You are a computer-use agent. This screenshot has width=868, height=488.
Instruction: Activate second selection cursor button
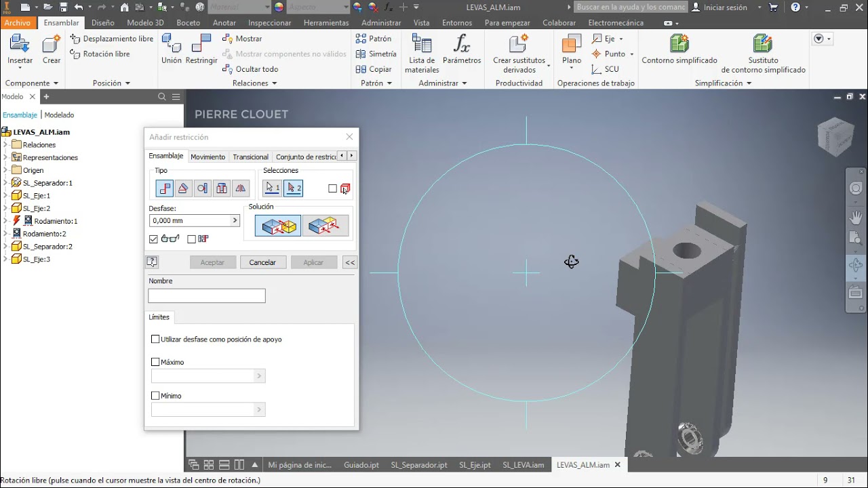pyautogui.click(x=294, y=188)
